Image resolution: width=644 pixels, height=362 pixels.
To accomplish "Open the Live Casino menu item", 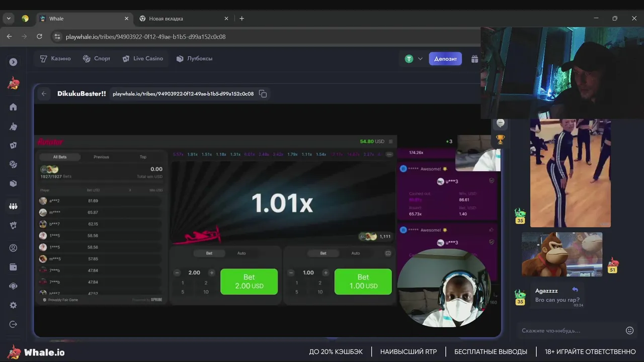I will click(x=143, y=59).
